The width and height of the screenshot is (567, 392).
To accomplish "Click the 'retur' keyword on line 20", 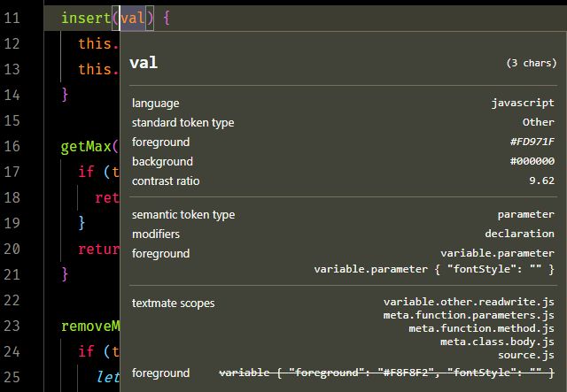I will point(98,249).
